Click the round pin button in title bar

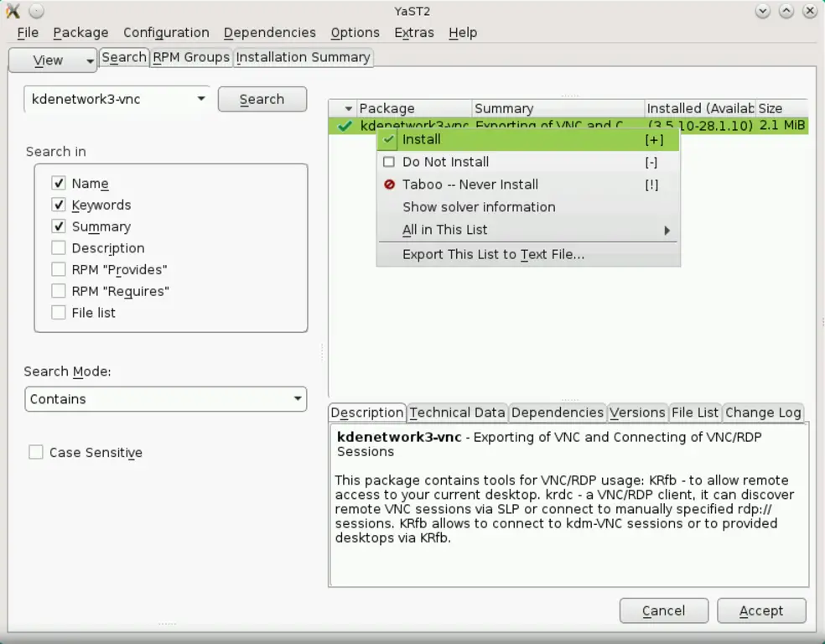click(x=36, y=11)
